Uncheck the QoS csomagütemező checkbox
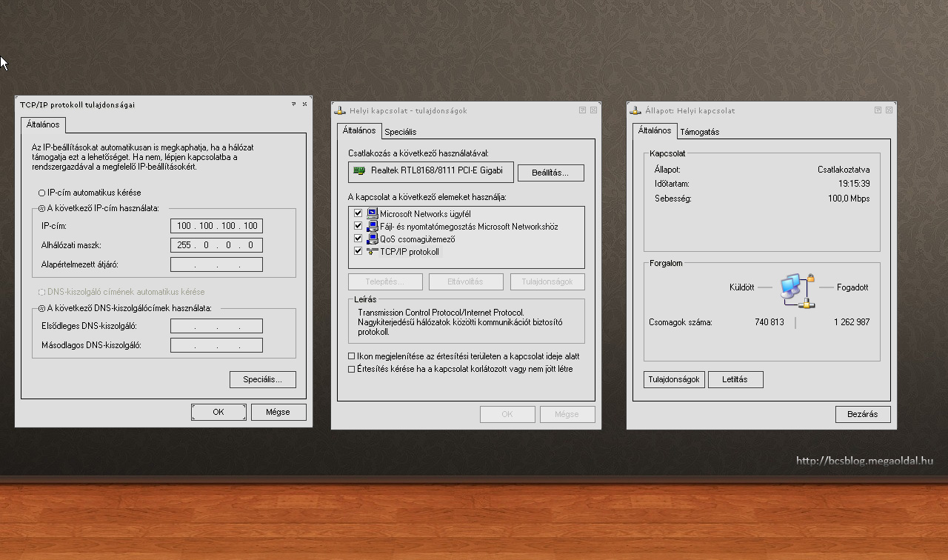Image resolution: width=948 pixels, height=560 pixels. point(358,239)
